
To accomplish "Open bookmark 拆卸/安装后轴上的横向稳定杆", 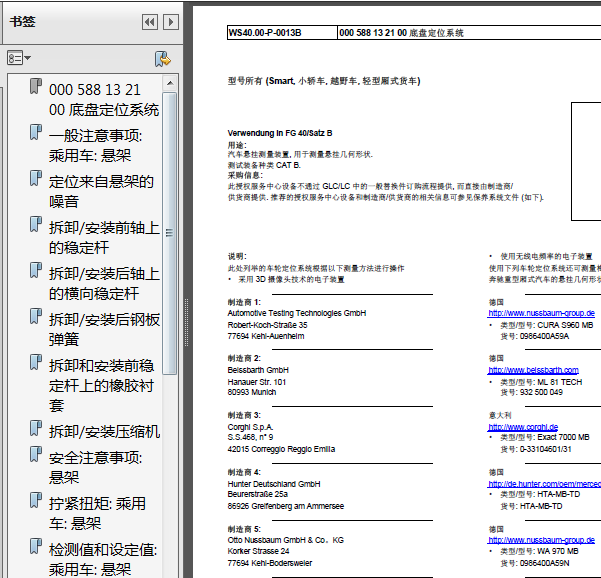I will click(104, 283).
